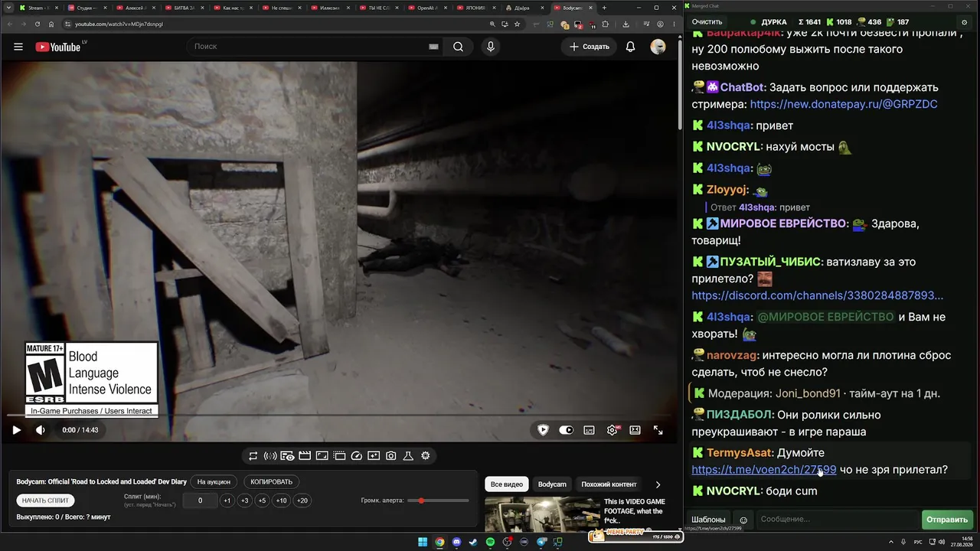This screenshot has width=980, height=551.
Task: Enter fullscreen video mode
Action: point(658,430)
